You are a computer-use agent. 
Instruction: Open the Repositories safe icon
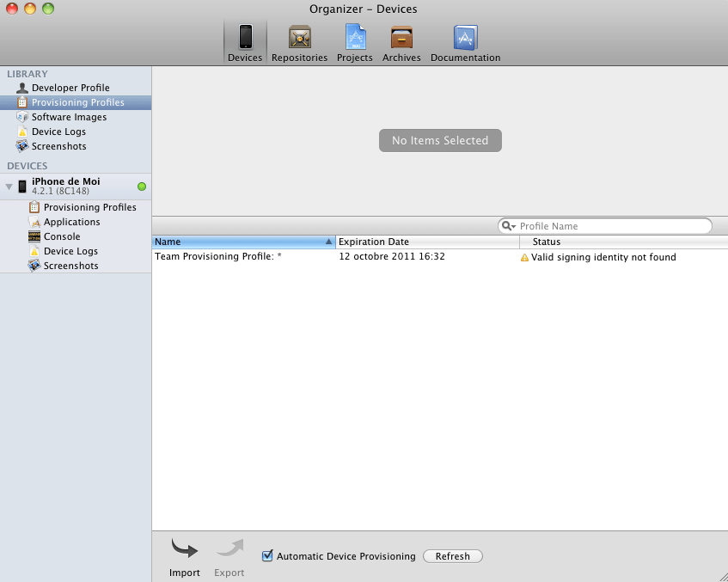(299, 37)
